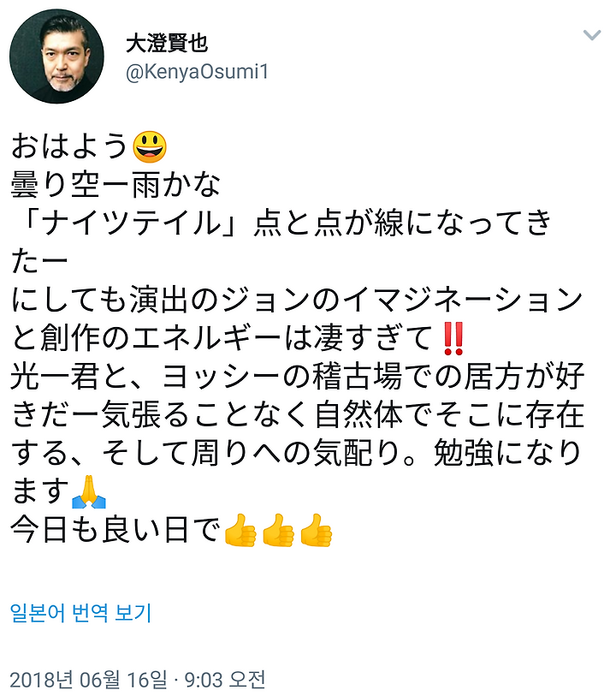Image resolution: width=616 pixels, height=696 pixels.
Task: Click the first thumbs-up emoji
Action: pos(240,530)
